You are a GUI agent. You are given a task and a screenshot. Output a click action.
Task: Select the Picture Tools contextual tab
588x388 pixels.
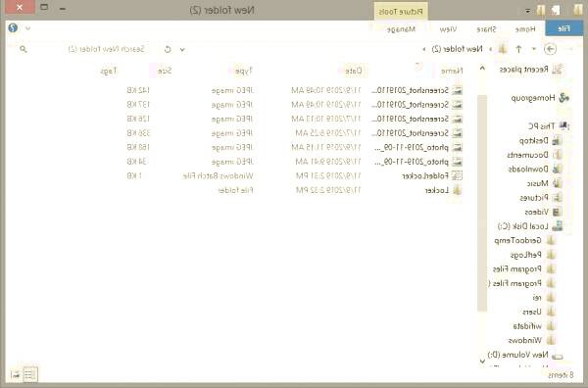401,11
